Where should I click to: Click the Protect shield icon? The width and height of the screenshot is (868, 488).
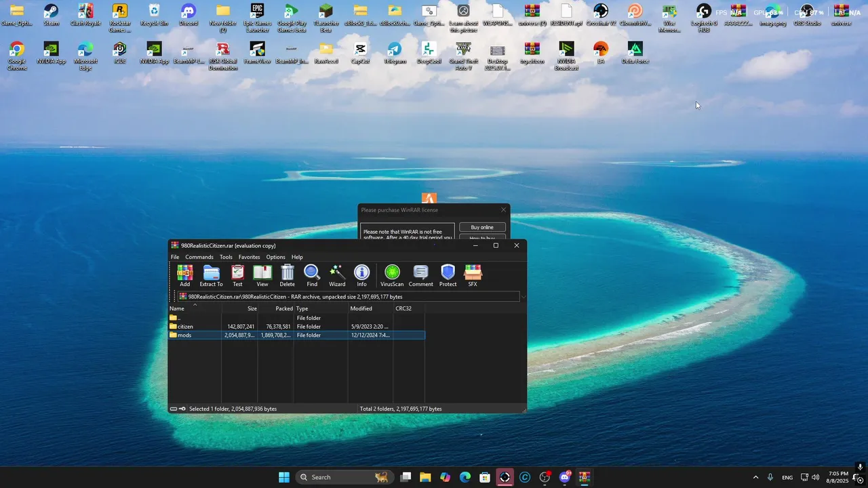click(x=448, y=276)
